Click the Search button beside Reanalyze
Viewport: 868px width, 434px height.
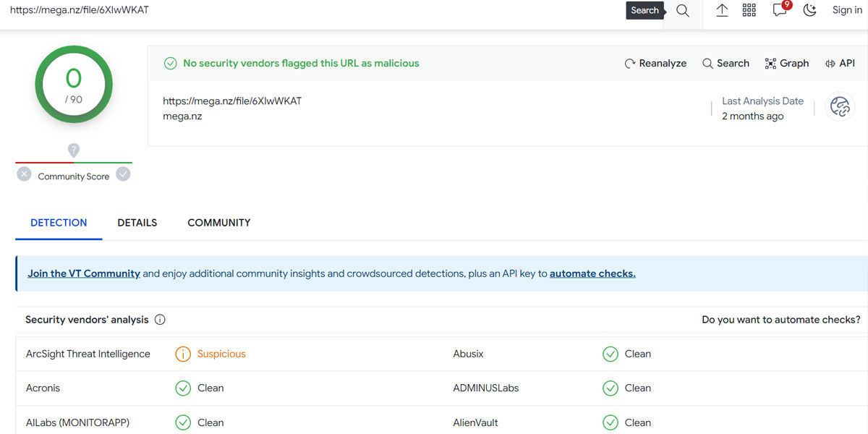(726, 64)
